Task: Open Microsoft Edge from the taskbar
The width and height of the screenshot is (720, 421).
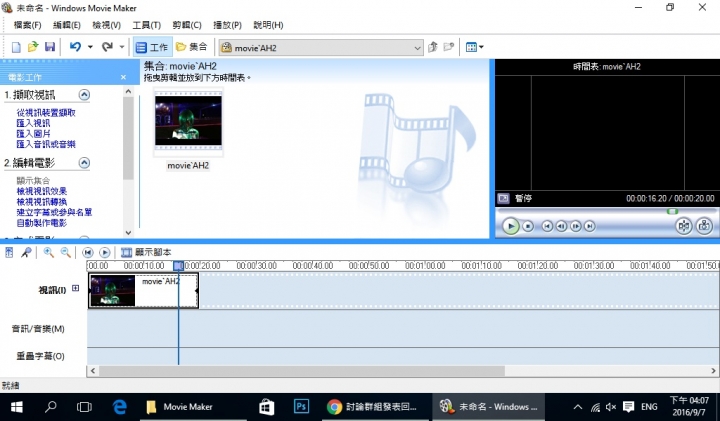Action: [119, 407]
